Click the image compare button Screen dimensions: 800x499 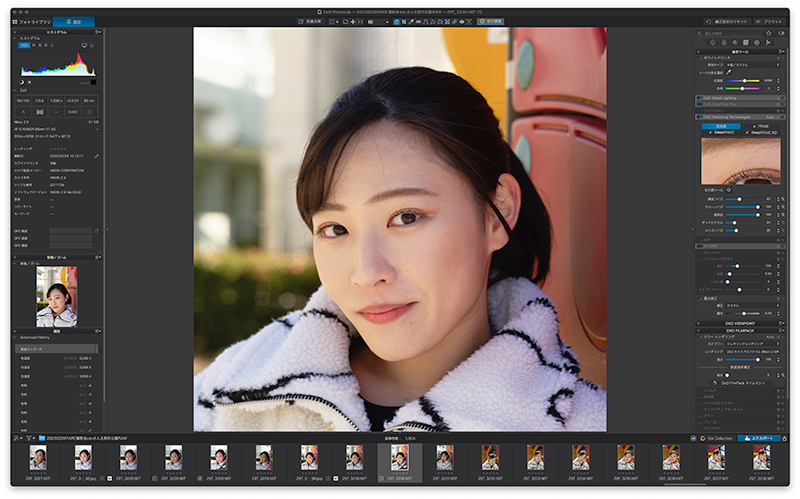310,22
